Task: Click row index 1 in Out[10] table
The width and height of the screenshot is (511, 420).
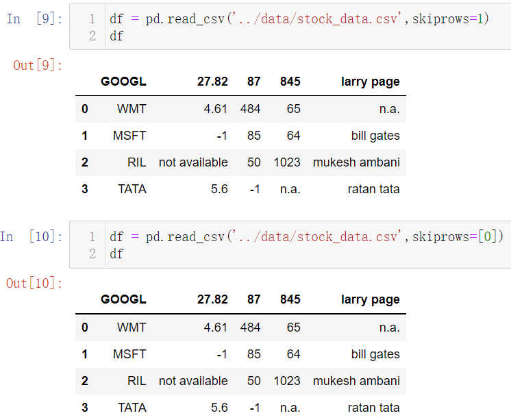Action: coord(85,354)
